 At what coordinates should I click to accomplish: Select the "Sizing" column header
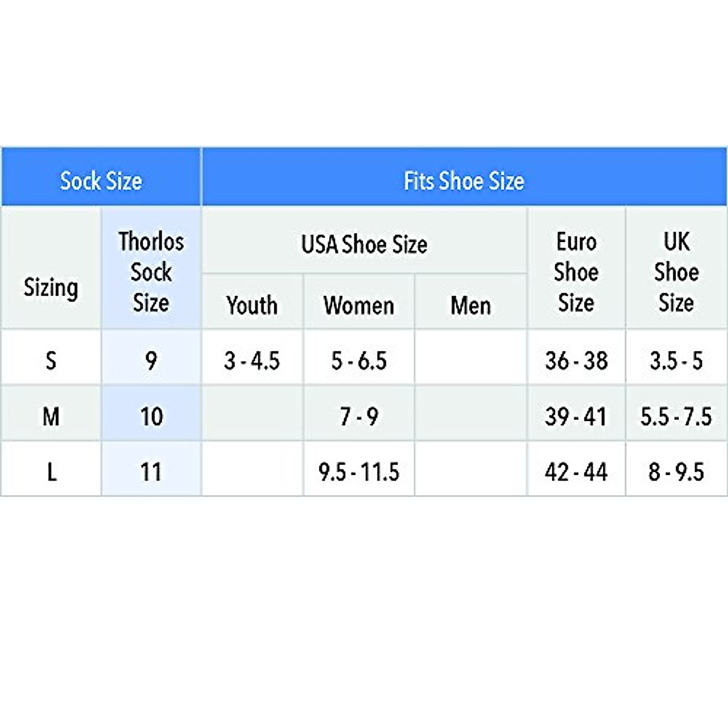pyautogui.click(x=51, y=287)
